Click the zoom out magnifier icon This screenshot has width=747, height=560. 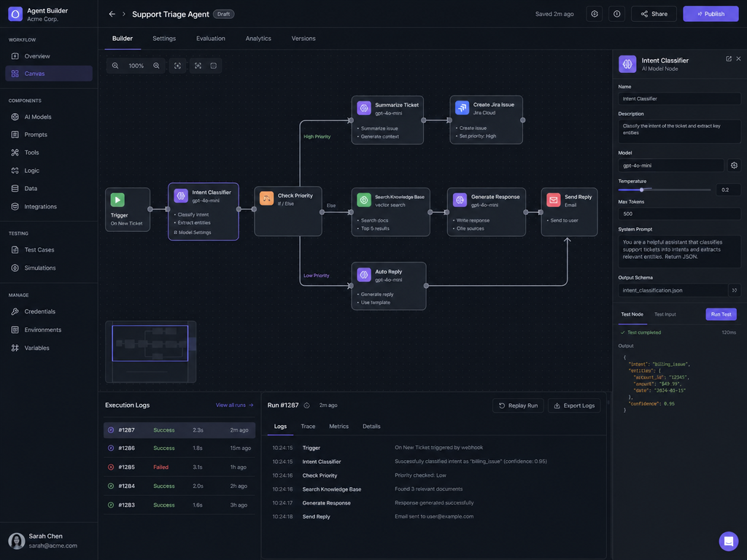click(115, 66)
